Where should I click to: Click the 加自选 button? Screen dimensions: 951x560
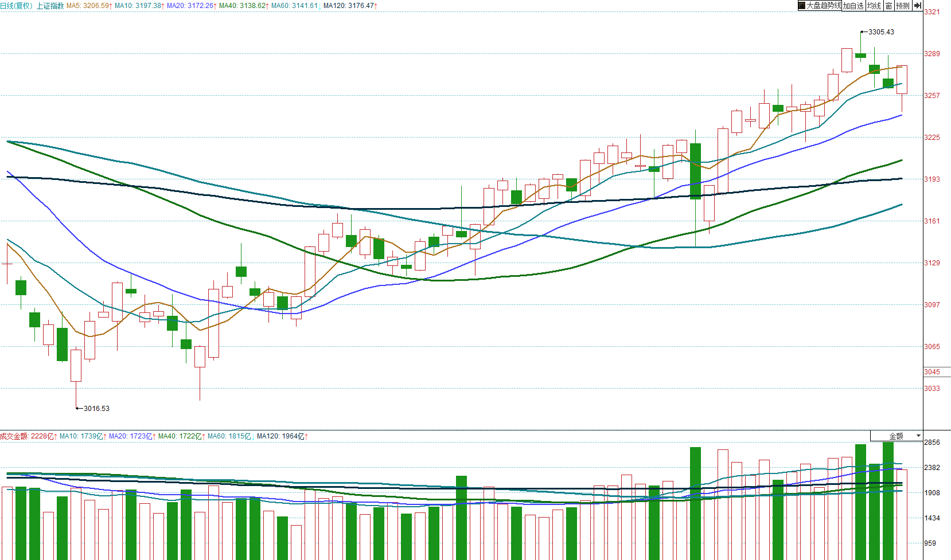[853, 6]
